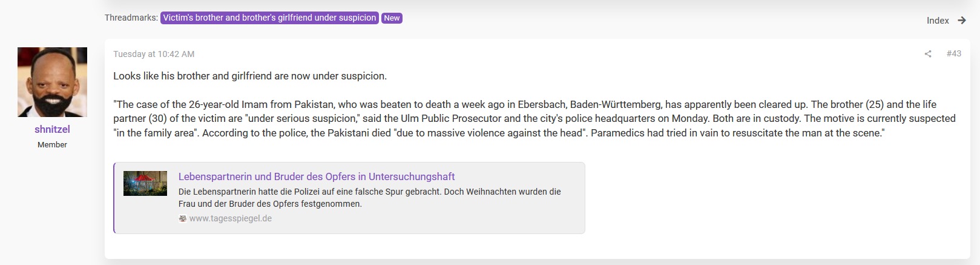Click the purple 'New' badge next to threadmark
Screen dimensions: 980x265
click(392, 18)
